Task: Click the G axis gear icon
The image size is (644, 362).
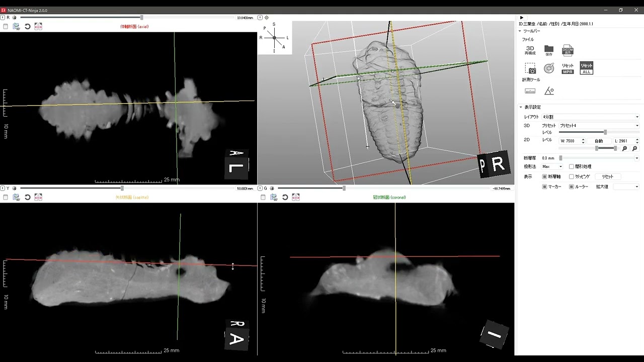Action: click(272, 189)
